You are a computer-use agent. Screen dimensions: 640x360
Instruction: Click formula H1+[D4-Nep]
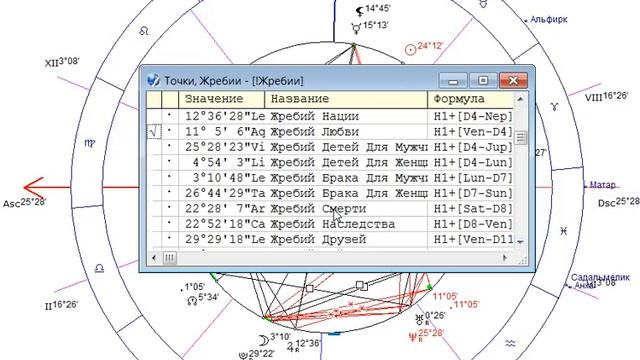pos(473,116)
